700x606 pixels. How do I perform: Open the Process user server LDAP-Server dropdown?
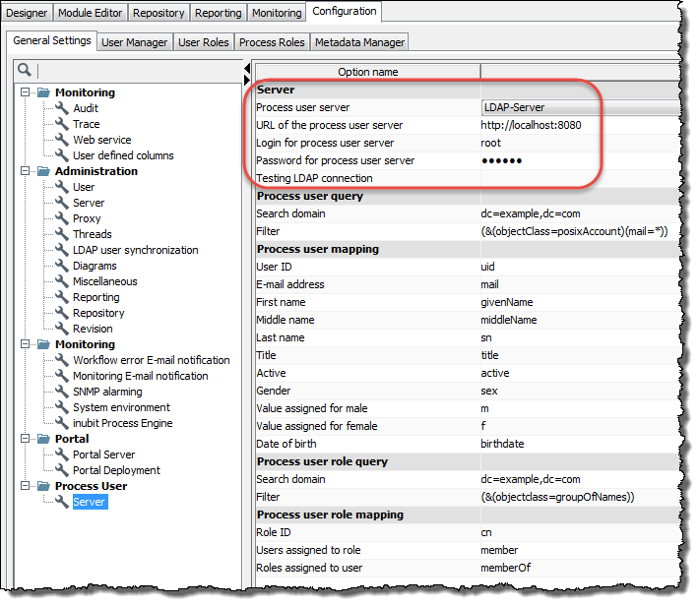click(581, 107)
